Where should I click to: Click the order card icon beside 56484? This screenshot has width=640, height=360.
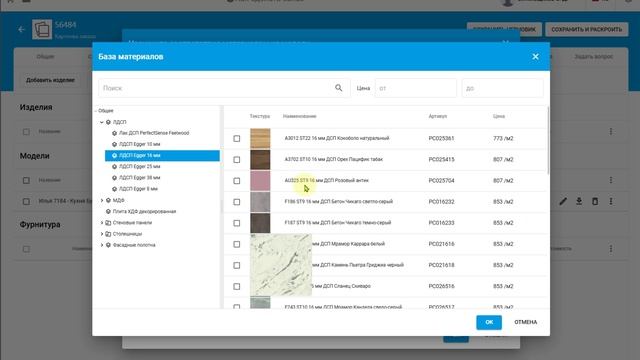[x=42, y=29]
